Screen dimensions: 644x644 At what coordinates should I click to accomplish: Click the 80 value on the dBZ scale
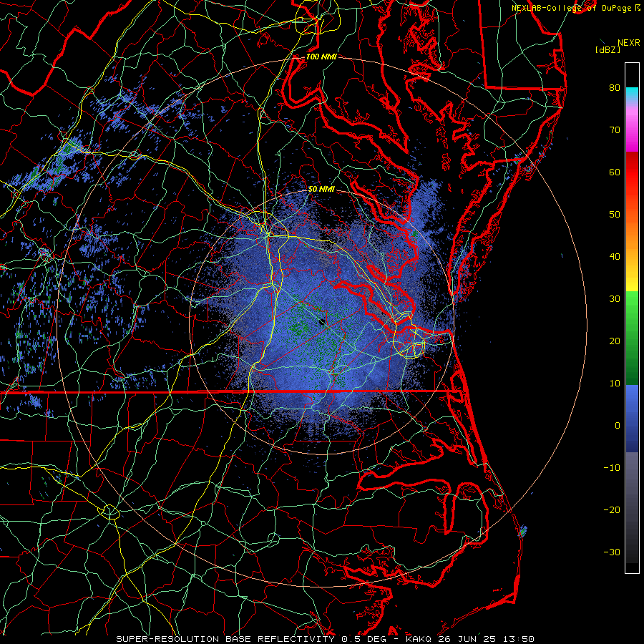coord(615,87)
